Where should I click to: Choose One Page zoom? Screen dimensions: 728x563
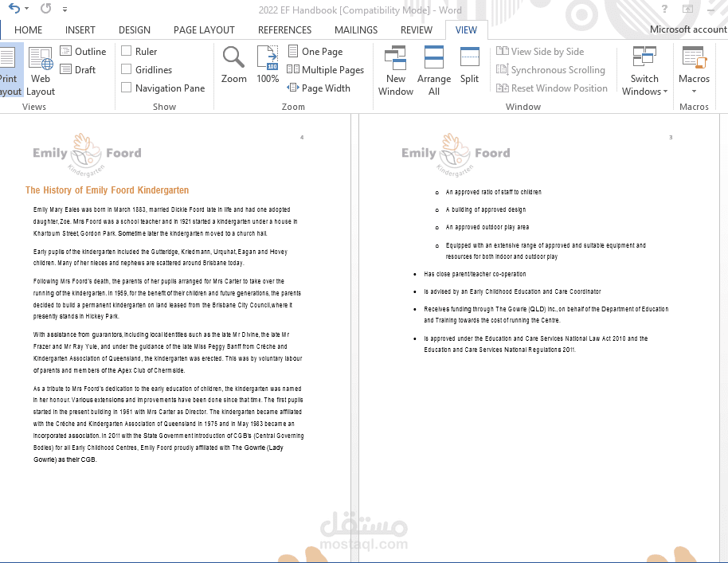click(x=315, y=51)
